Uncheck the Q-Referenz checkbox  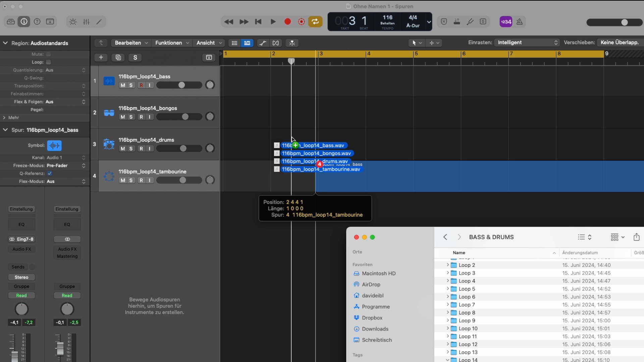point(50,173)
